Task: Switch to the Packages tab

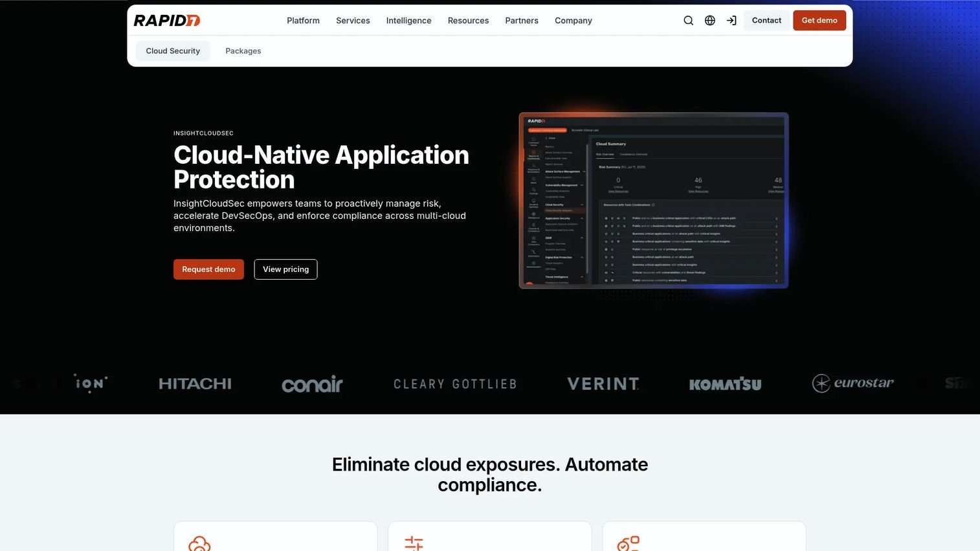Action: pos(243,51)
